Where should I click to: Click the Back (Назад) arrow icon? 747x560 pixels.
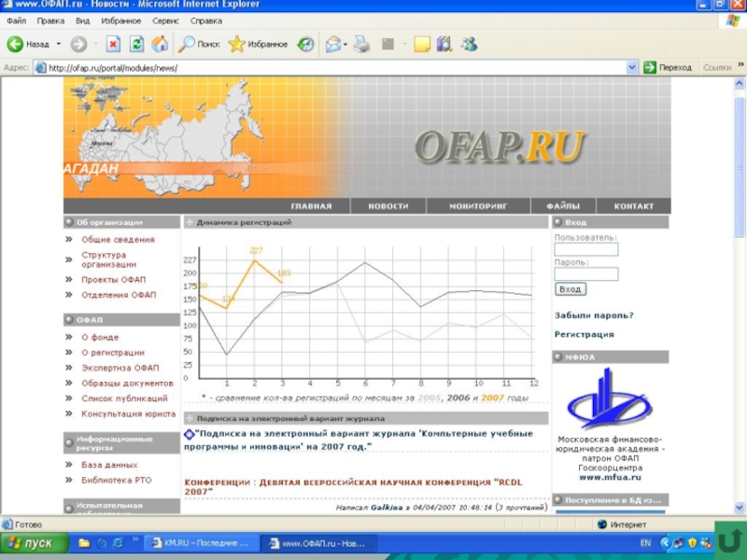[15, 44]
